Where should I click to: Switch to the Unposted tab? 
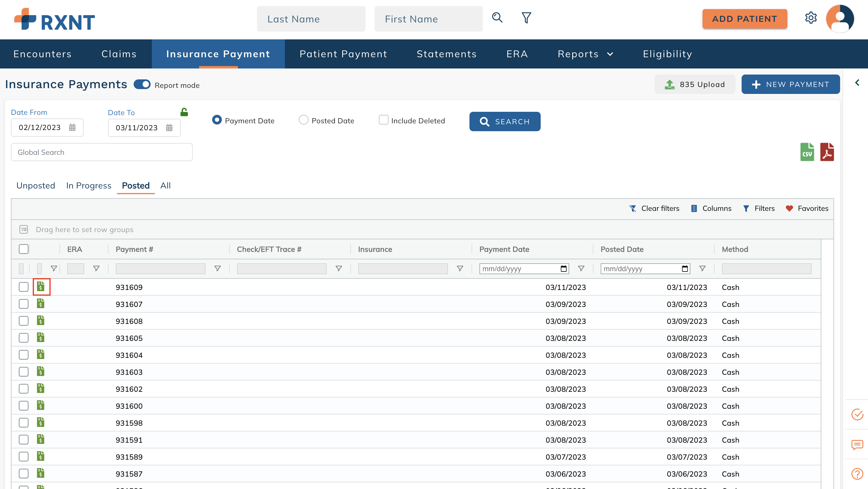(x=36, y=185)
